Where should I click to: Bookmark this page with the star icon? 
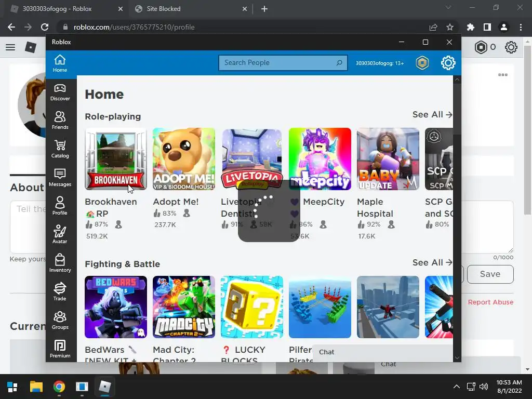[450, 27]
